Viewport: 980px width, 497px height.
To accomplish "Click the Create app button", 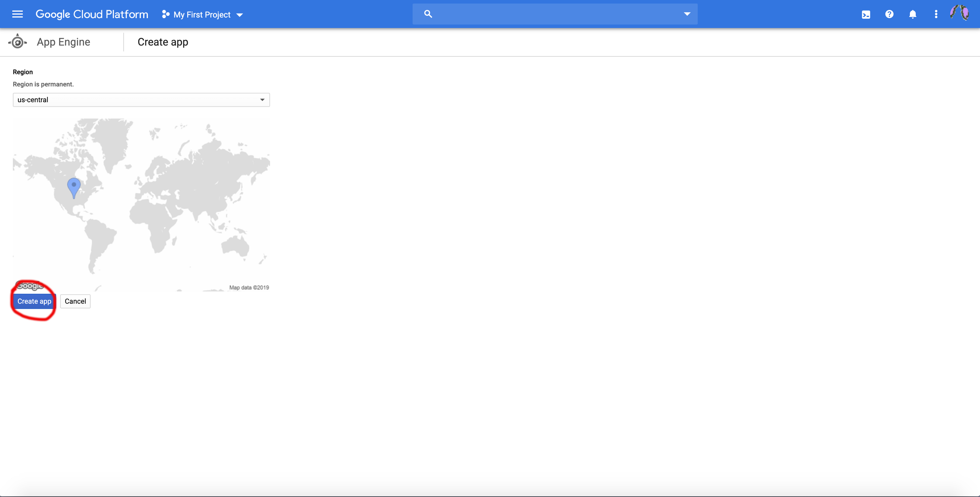I will click(34, 301).
